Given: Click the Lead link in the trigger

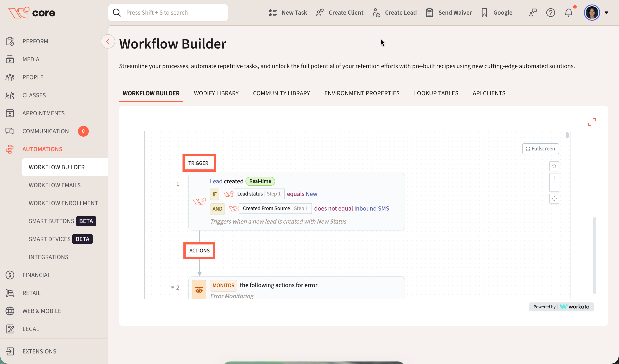Looking at the screenshot, I should tap(216, 181).
